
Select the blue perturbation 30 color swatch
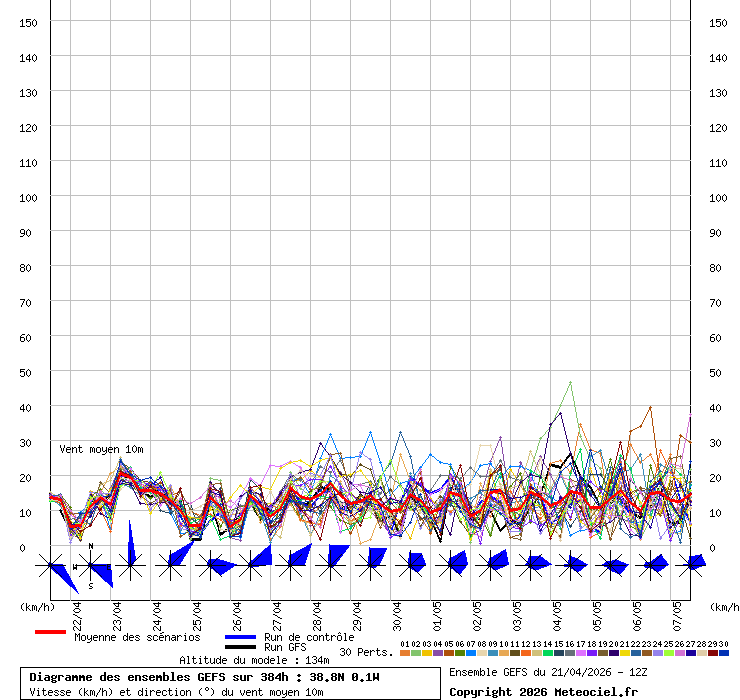[724, 653]
